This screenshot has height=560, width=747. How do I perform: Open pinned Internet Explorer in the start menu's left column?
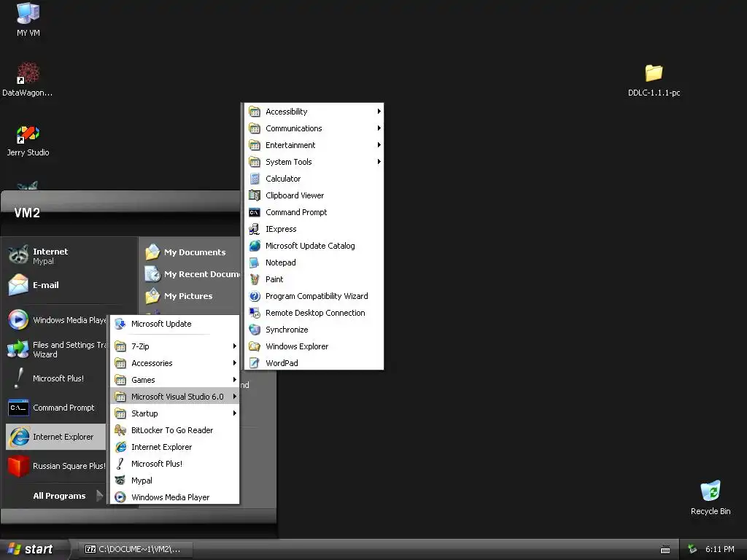tap(56, 437)
